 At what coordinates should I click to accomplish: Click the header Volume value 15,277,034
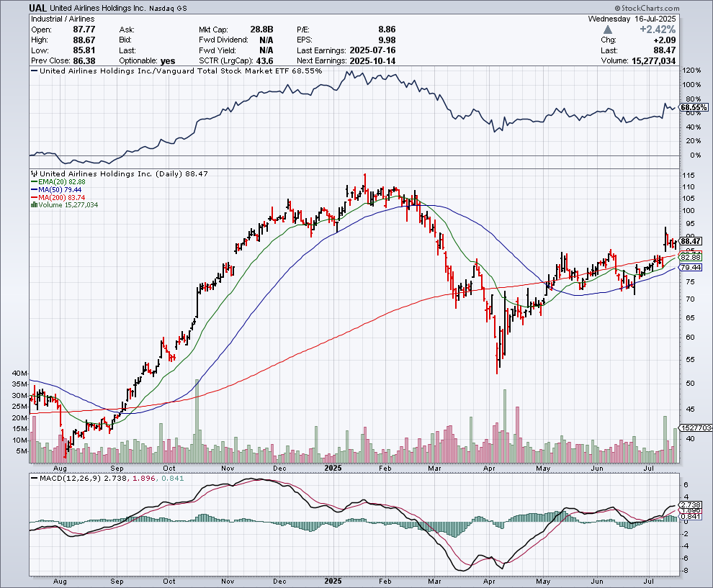coord(653,61)
